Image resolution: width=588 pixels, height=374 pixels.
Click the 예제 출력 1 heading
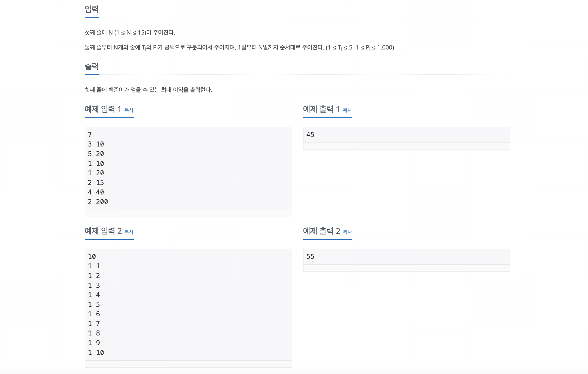321,109
